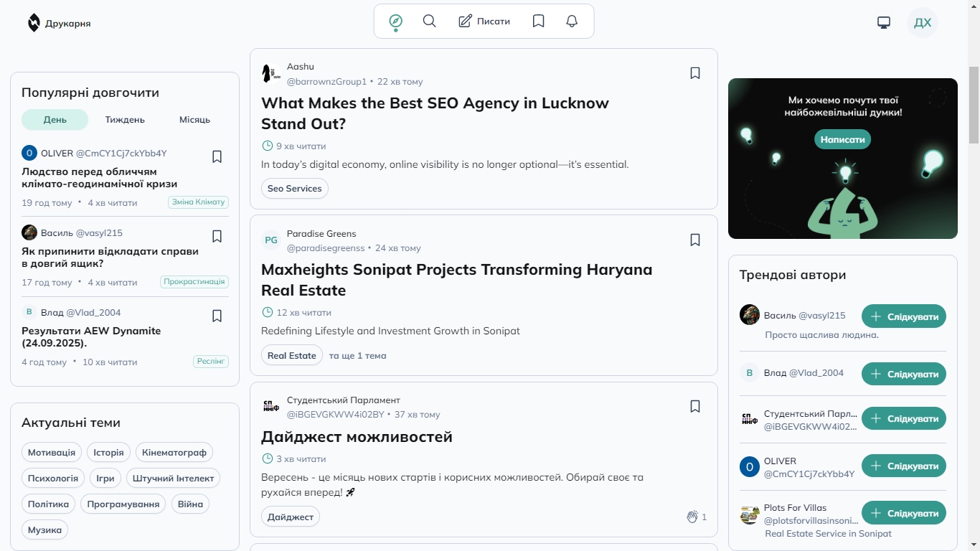The image size is (980, 551).
Task: Open Влад avatar in popular reads
Action: point(29,312)
